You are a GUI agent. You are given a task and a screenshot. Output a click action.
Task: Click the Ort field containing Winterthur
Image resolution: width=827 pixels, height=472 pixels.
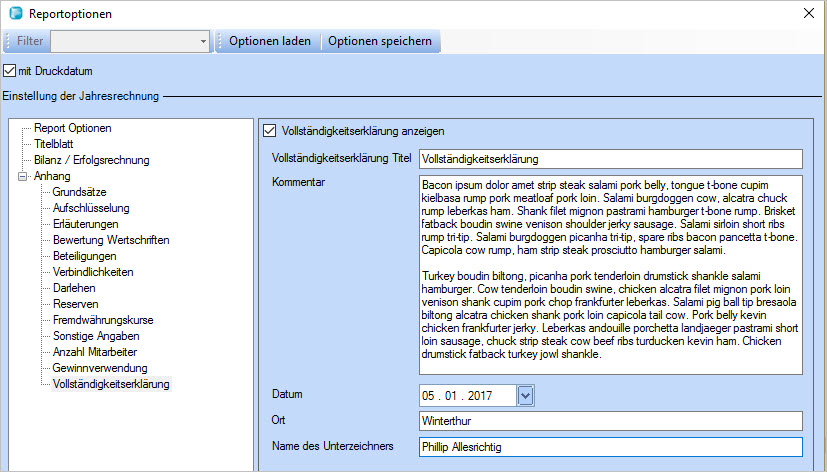[x=610, y=421]
